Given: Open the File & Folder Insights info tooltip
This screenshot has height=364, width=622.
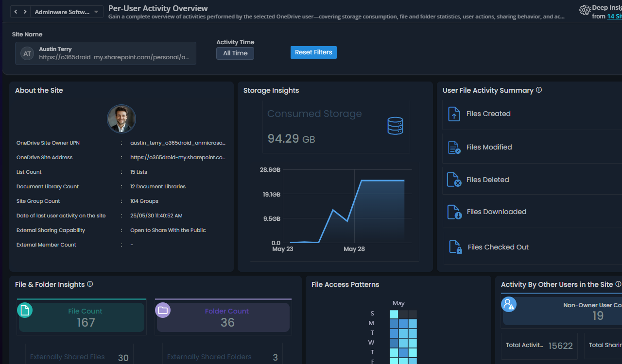Looking at the screenshot, I should [90, 284].
